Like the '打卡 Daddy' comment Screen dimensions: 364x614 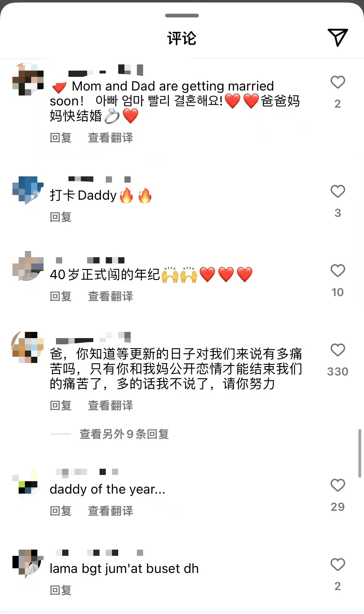click(x=338, y=191)
